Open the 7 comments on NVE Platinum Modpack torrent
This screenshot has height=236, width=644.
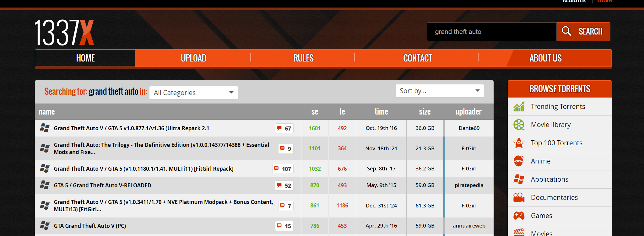pyautogui.click(x=286, y=206)
